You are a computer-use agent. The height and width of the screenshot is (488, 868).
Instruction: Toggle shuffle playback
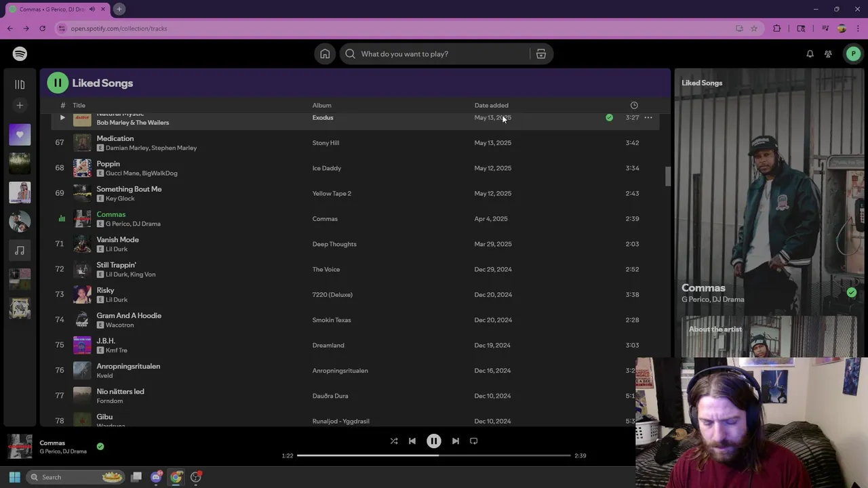394,441
